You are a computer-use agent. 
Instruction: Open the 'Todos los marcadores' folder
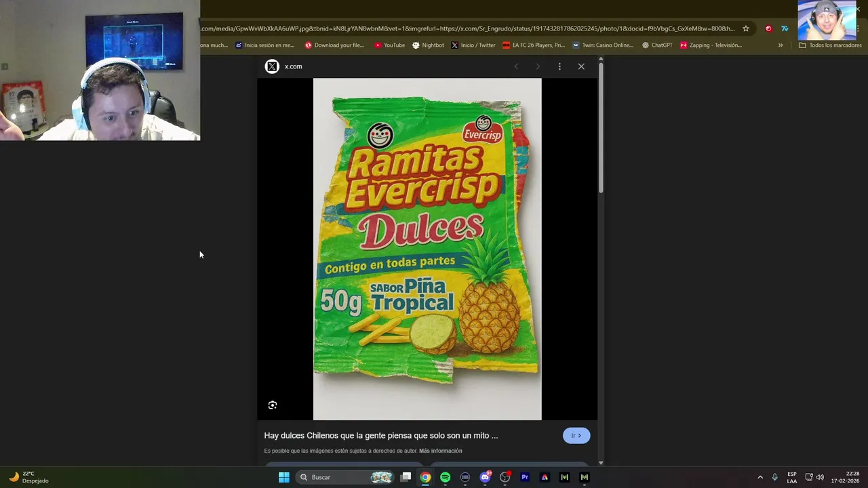830,45
